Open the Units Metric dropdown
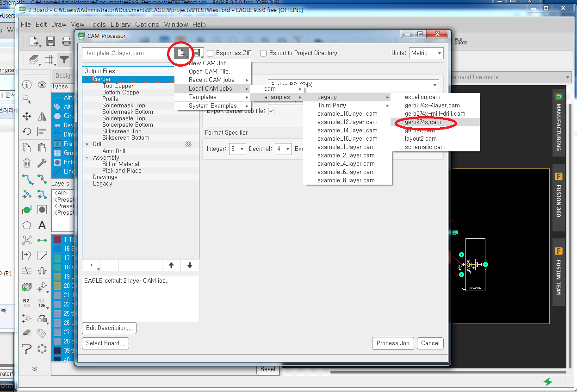The image size is (577, 392). (x=426, y=53)
